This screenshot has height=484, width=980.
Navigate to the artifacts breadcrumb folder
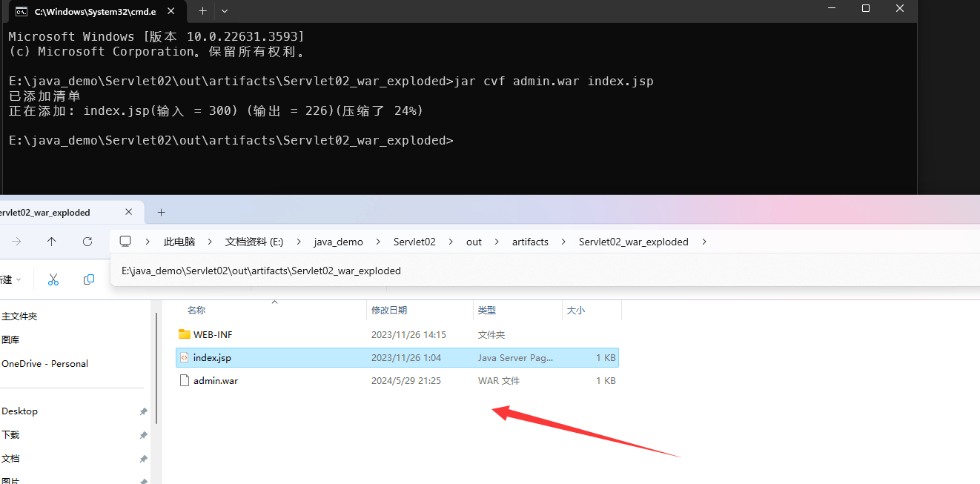(x=530, y=242)
